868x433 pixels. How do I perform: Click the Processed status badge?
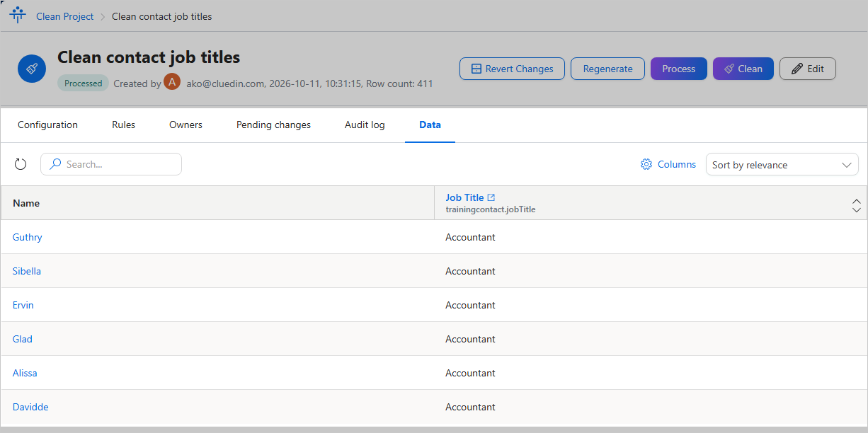(84, 83)
